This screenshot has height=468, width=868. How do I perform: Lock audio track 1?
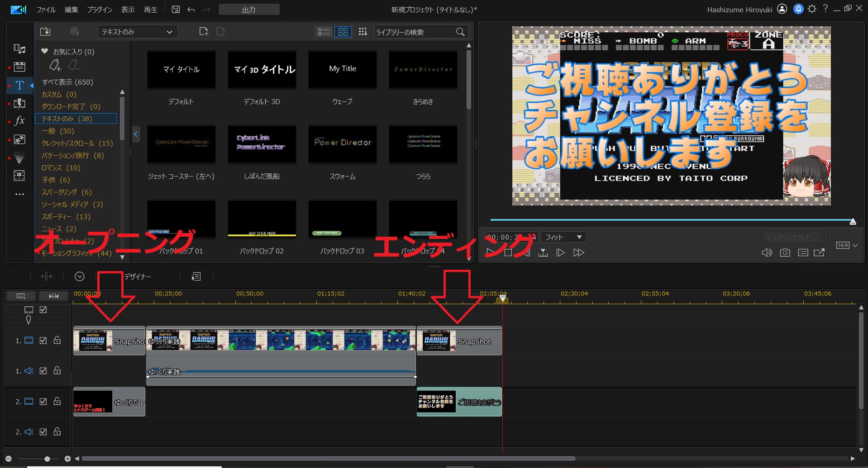pyautogui.click(x=57, y=370)
